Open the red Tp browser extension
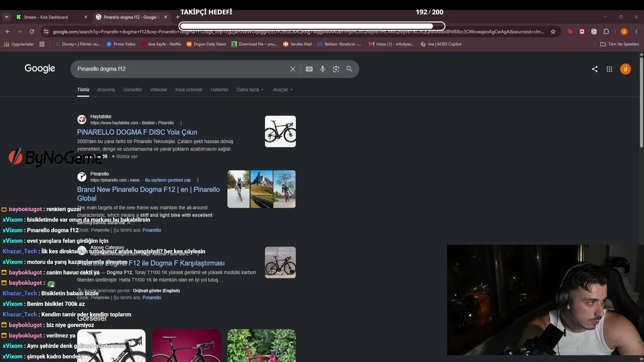The height and width of the screenshot is (362, 644). coord(570,32)
